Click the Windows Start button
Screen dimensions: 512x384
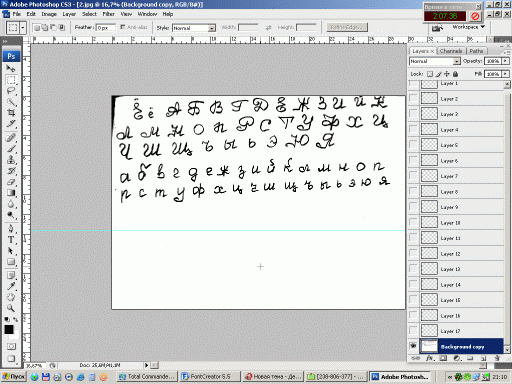point(14,377)
